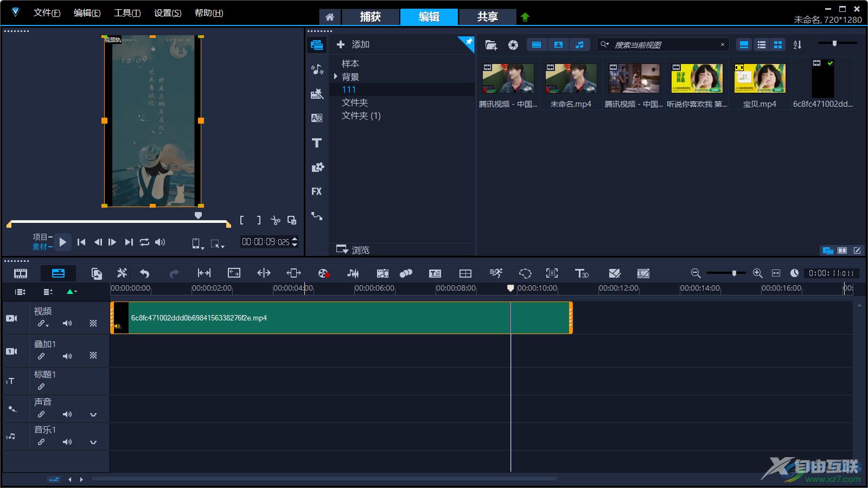Screen dimensions: 868x488
Task: Open the Templates library panel icon
Action: click(317, 94)
